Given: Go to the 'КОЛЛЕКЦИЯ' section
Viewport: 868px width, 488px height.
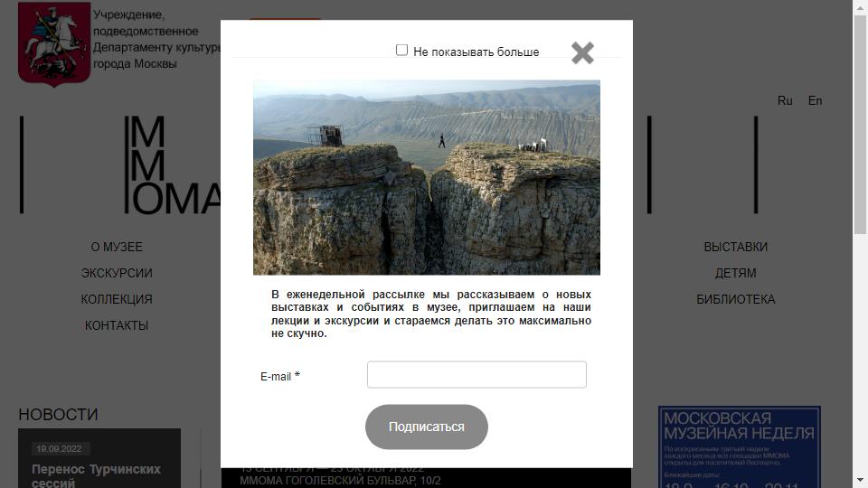Looking at the screenshot, I should point(117,299).
